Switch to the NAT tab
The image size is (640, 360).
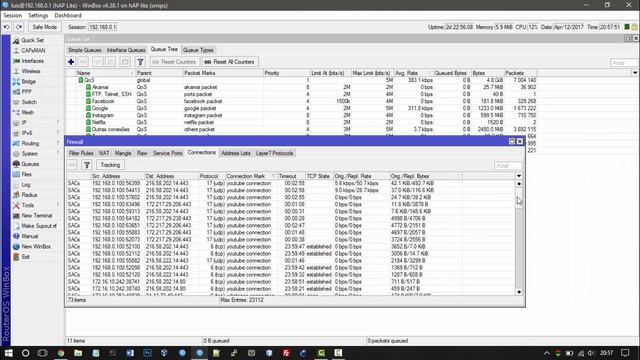tap(104, 153)
